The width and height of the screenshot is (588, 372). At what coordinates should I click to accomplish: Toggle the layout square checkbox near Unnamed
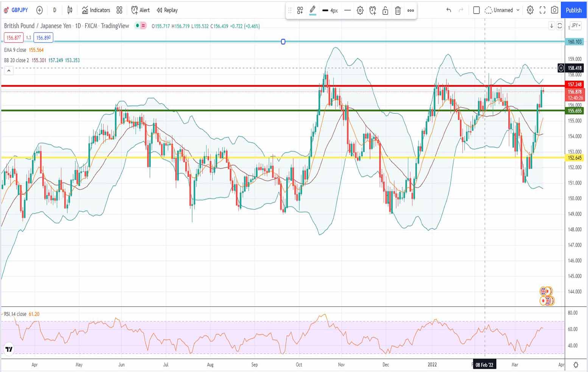[x=476, y=10]
